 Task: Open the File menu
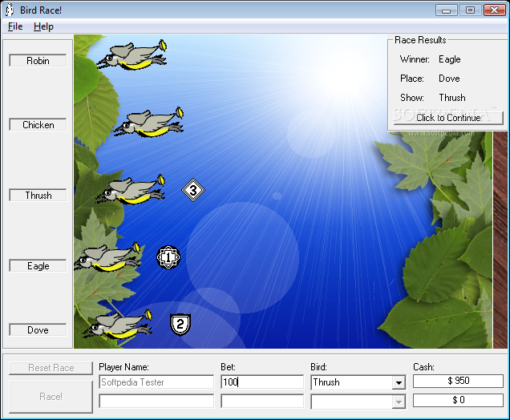pyautogui.click(x=15, y=26)
